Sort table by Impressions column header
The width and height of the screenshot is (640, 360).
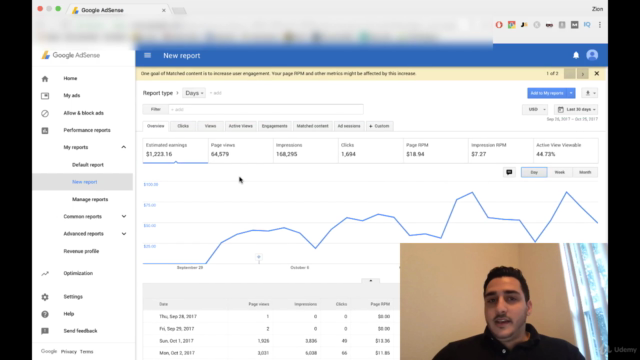click(x=305, y=304)
